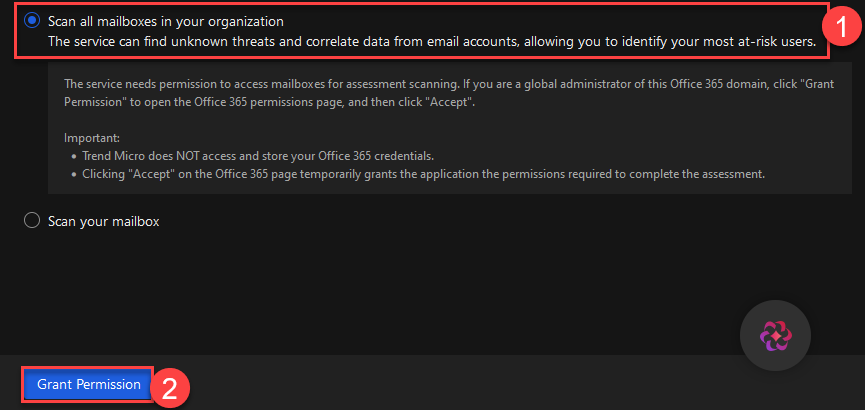Select the 'Scan all mailboxes in your organization' radio circle

(x=32, y=20)
